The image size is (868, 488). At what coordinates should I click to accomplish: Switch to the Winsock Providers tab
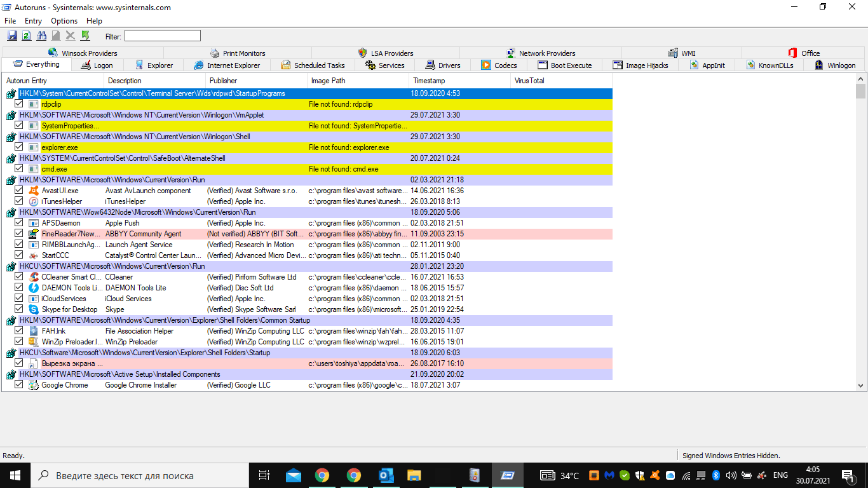[x=83, y=53]
